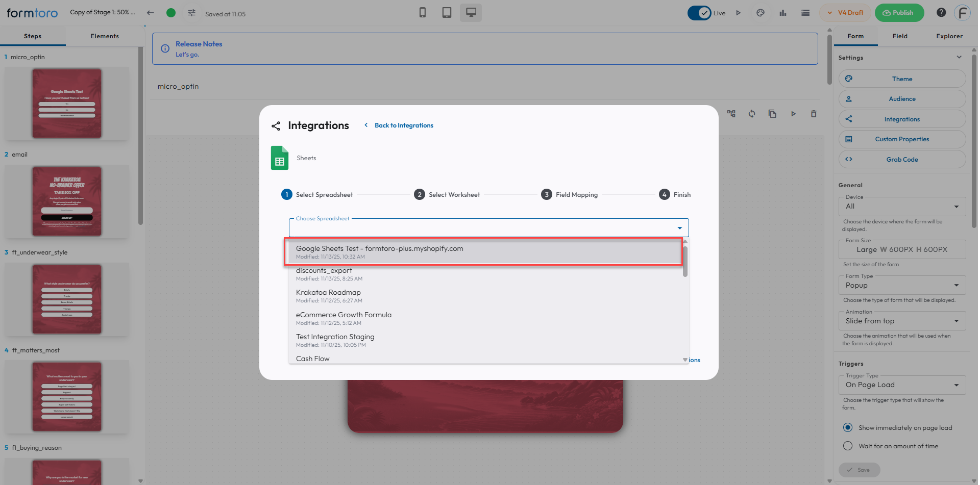Open the Form Type Popup dropdown
Image resolution: width=980 pixels, height=485 pixels.
(902, 286)
